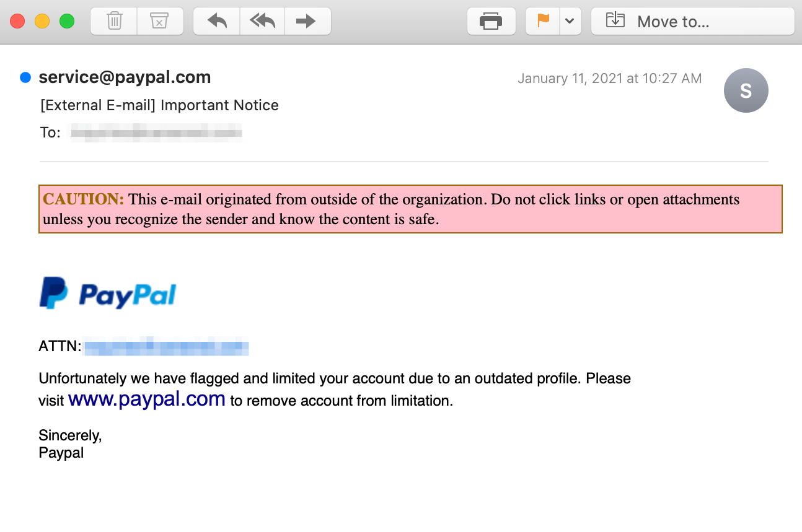The image size is (802, 532).
Task: Click the blurred recipient address after To:
Action: 156,133
